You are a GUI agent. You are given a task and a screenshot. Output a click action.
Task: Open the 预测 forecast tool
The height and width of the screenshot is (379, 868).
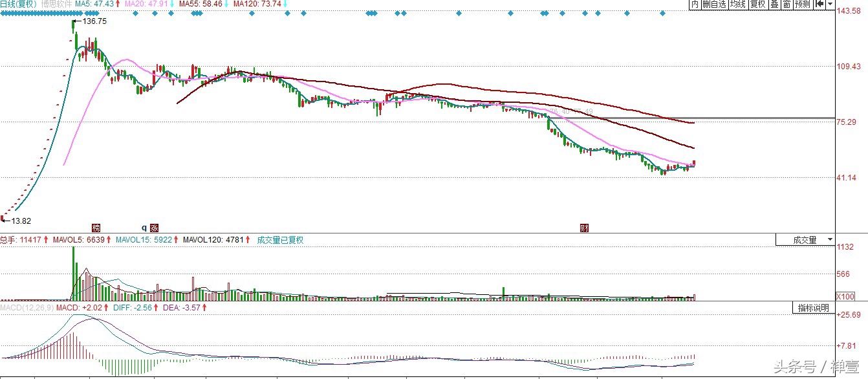802,5
